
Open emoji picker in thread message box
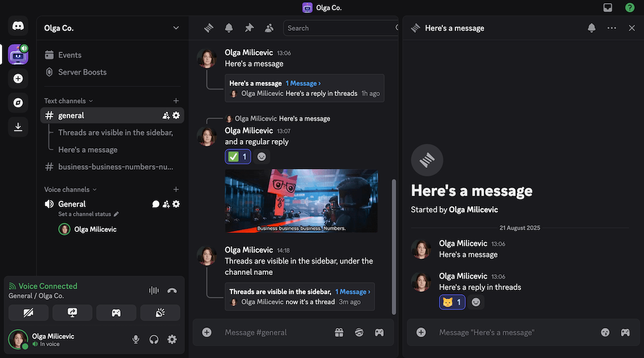(605, 333)
